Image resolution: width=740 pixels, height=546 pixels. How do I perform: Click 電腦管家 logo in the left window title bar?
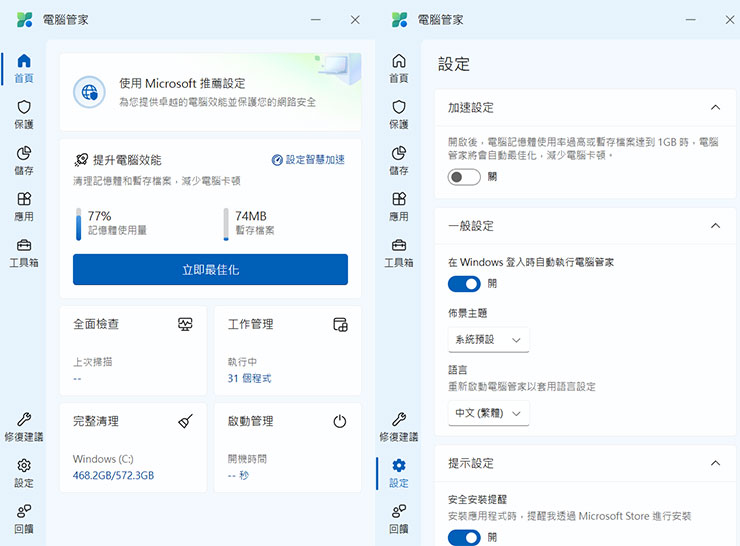(25, 20)
